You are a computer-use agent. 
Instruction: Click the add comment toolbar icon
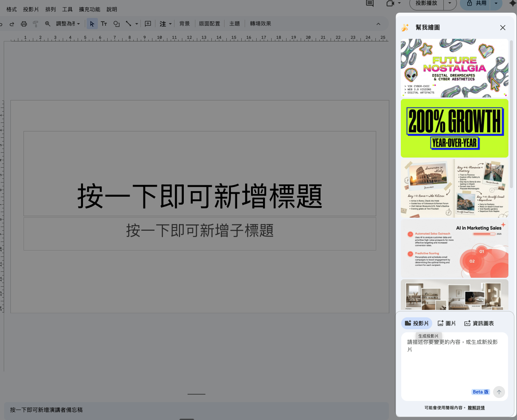pyautogui.click(x=148, y=24)
